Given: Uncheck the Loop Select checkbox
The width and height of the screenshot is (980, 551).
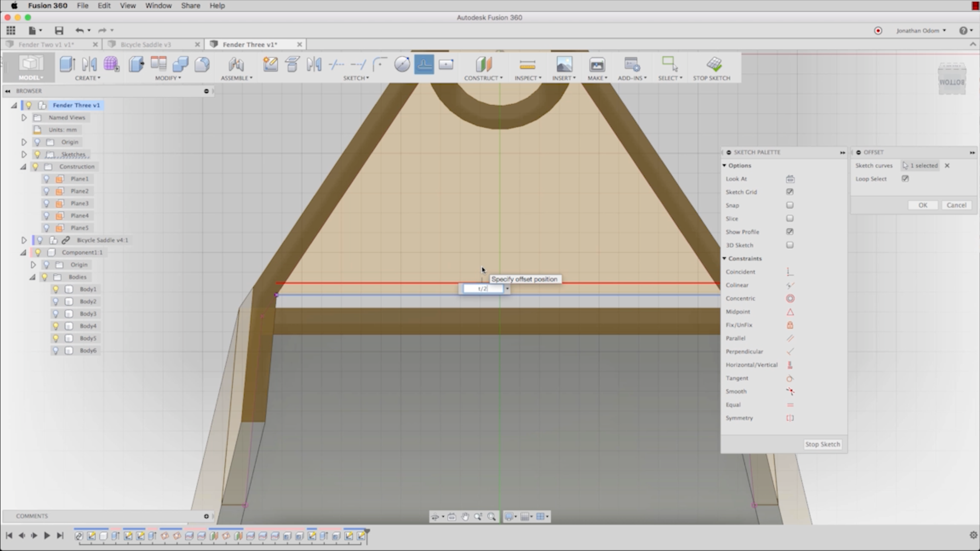Looking at the screenshot, I should click(x=905, y=179).
